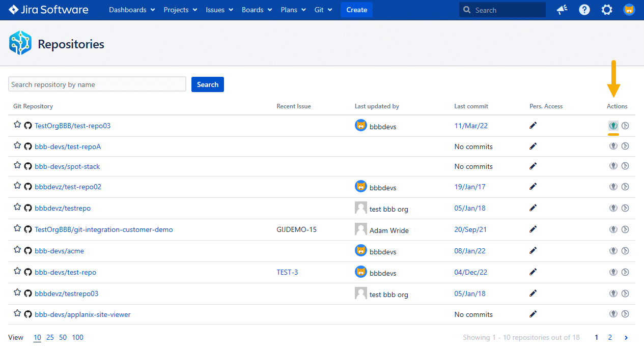Open the Jira settings gear

coord(607,10)
